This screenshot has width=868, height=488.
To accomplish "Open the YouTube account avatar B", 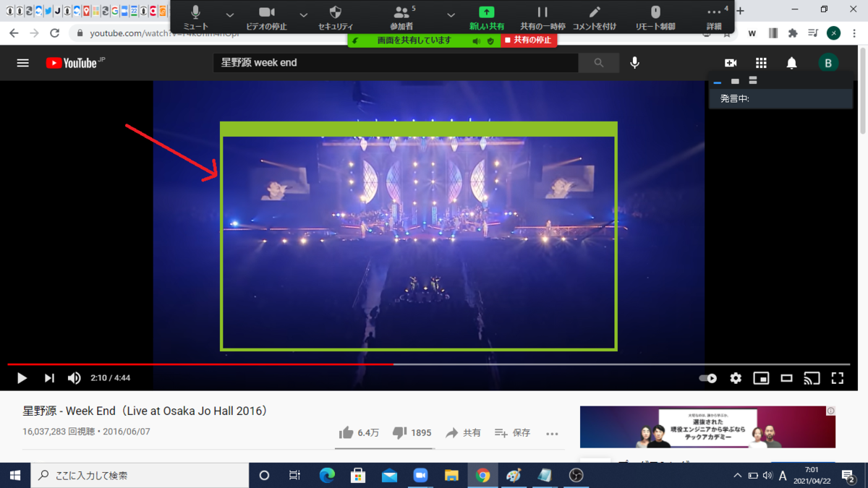I will (x=828, y=63).
